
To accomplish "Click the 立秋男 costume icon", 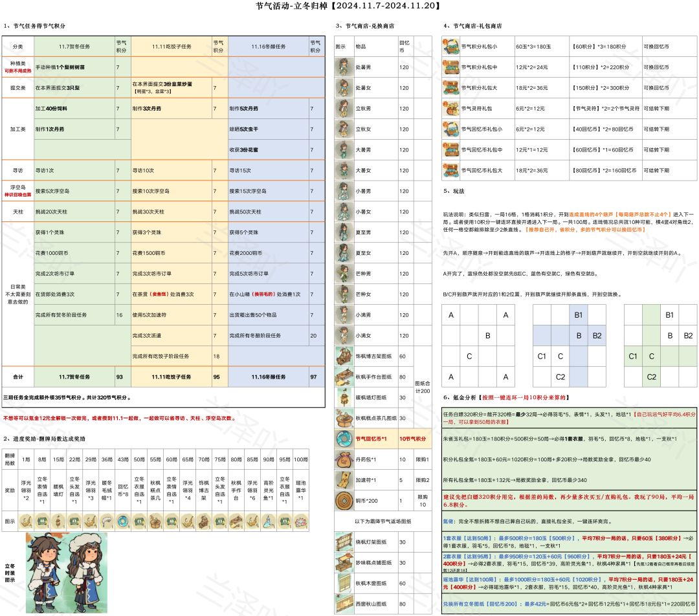I will (x=344, y=108).
